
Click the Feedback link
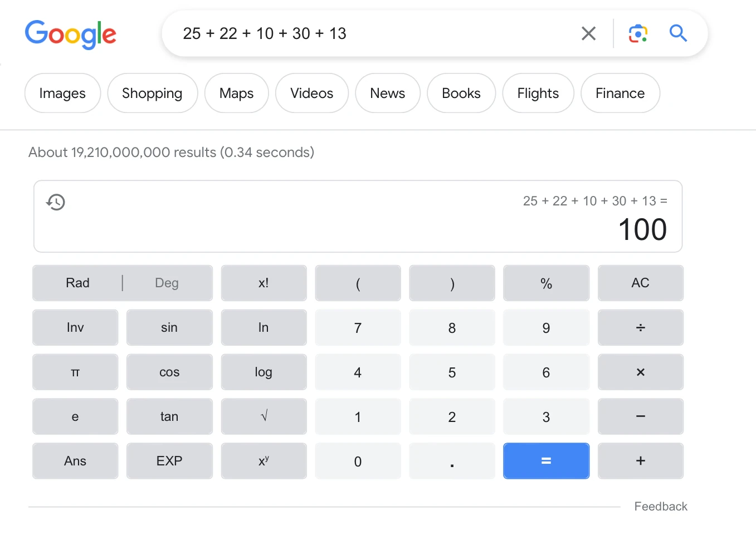click(x=660, y=507)
